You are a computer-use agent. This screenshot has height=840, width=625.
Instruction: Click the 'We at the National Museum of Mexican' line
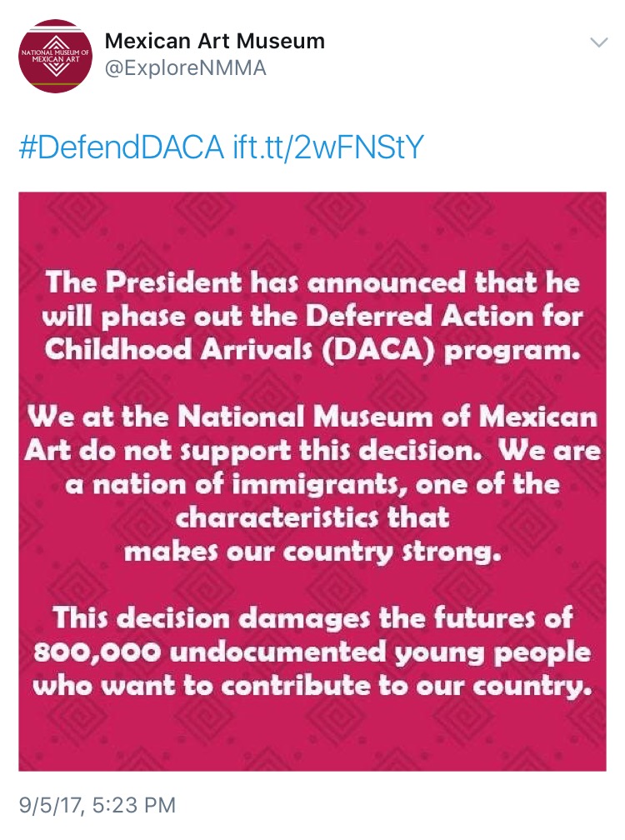tap(312, 417)
